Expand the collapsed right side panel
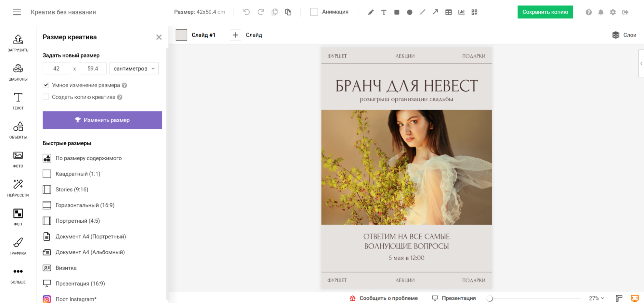The image size is (644, 303). tap(641, 64)
